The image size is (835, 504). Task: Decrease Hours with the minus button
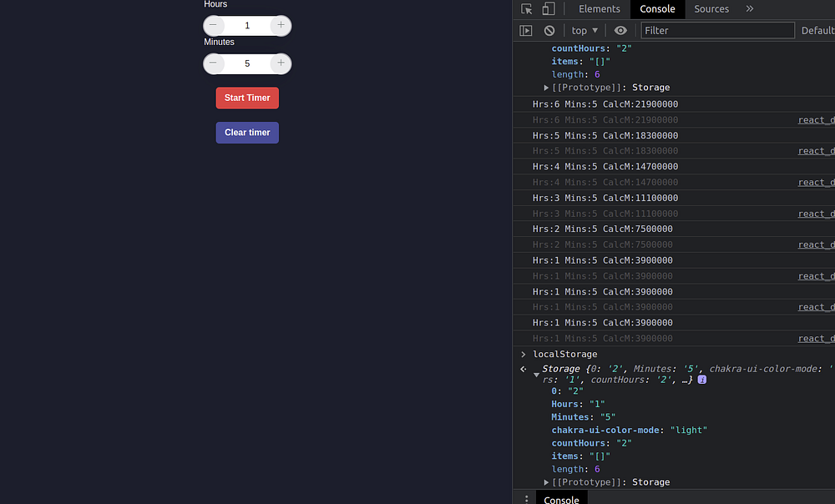214,26
